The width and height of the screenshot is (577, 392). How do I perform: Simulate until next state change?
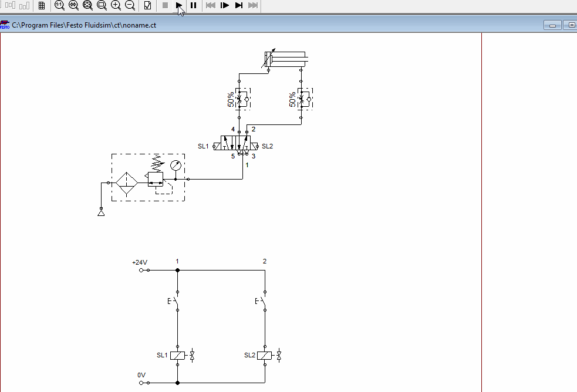coord(238,5)
